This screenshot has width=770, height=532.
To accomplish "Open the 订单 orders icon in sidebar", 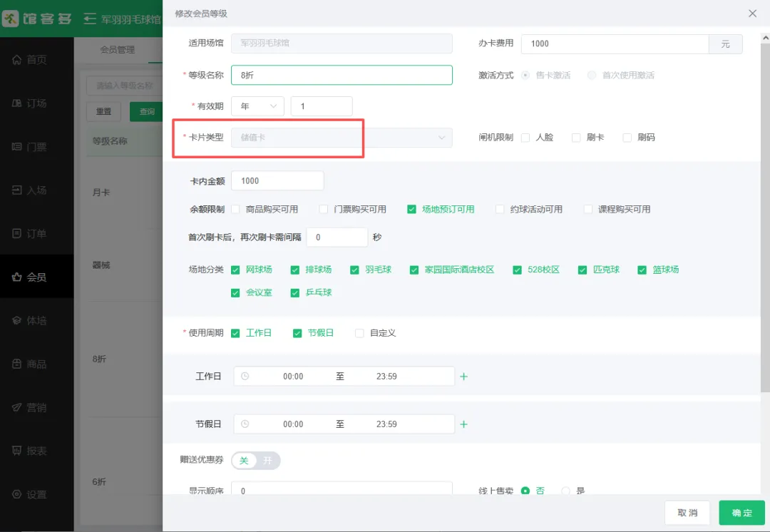I will click(x=17, y=234).
